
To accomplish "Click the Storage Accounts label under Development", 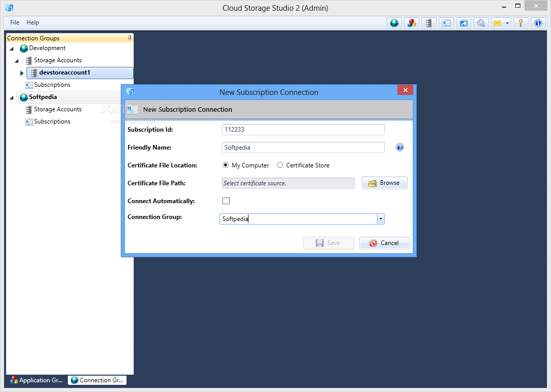I will 58,60.
